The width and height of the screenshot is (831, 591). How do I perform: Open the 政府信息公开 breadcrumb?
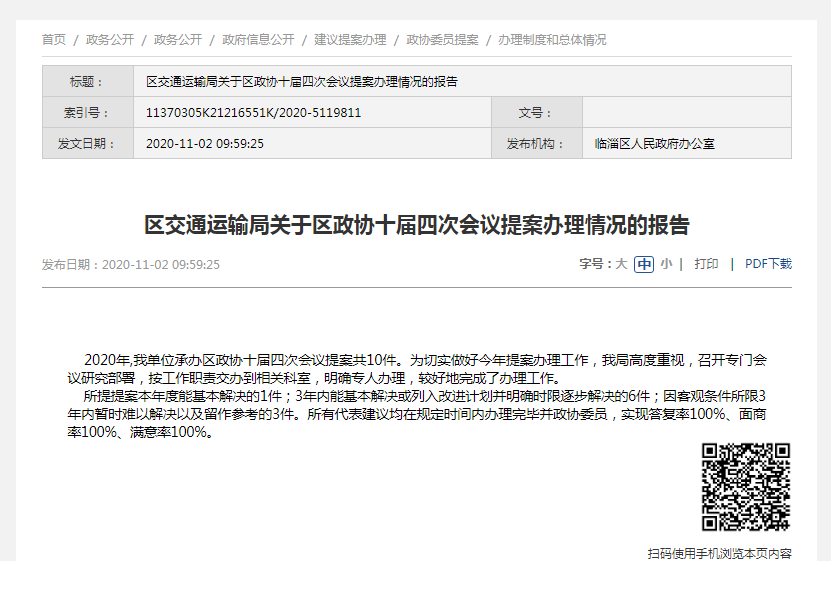pos(258,40)
